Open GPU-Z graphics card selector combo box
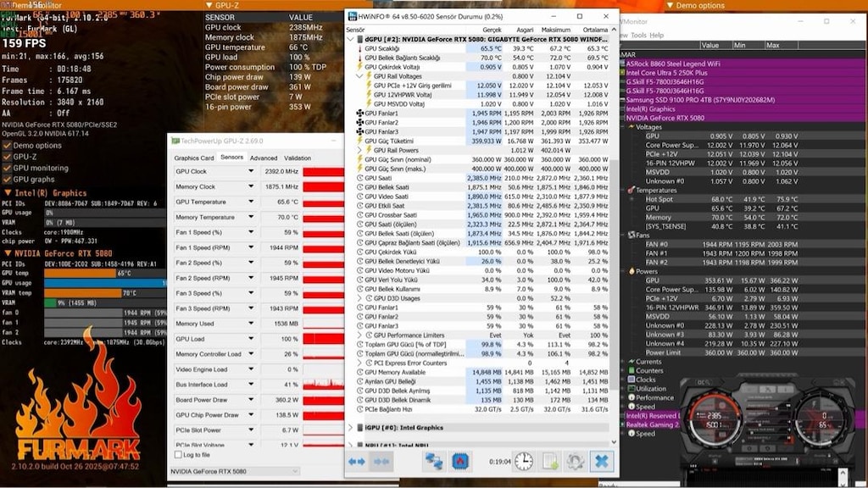 tap(235, 471)
